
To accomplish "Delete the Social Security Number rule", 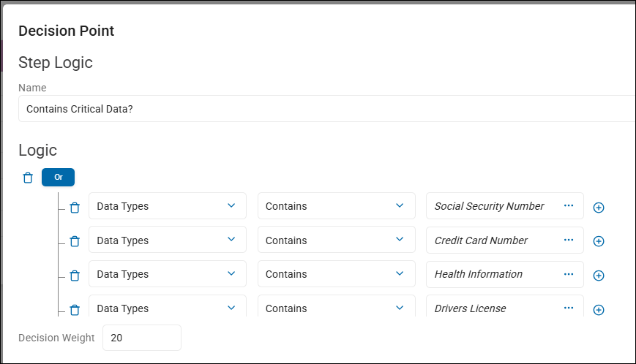I will click(x=74, y=208).
